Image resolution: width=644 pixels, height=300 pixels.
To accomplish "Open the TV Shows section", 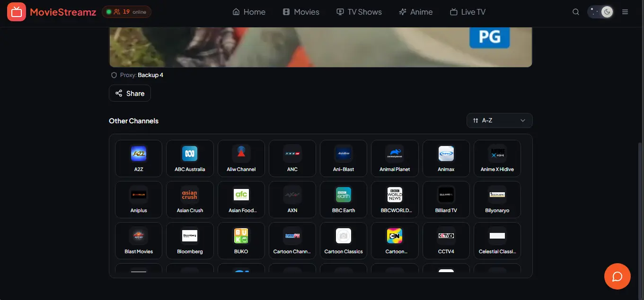I will 359,12.
